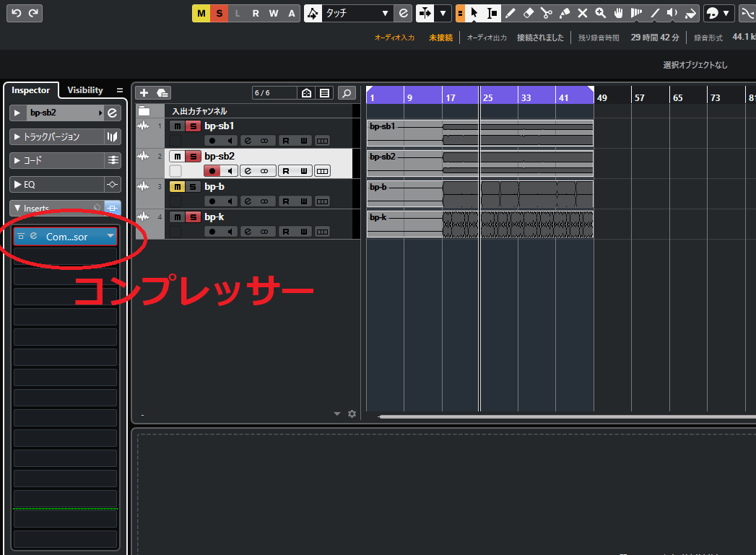The height and width of the screenshot is (555, 756).
Task: Pick the Erase tool
Action: pyautogui.click(x=527, y=13)
